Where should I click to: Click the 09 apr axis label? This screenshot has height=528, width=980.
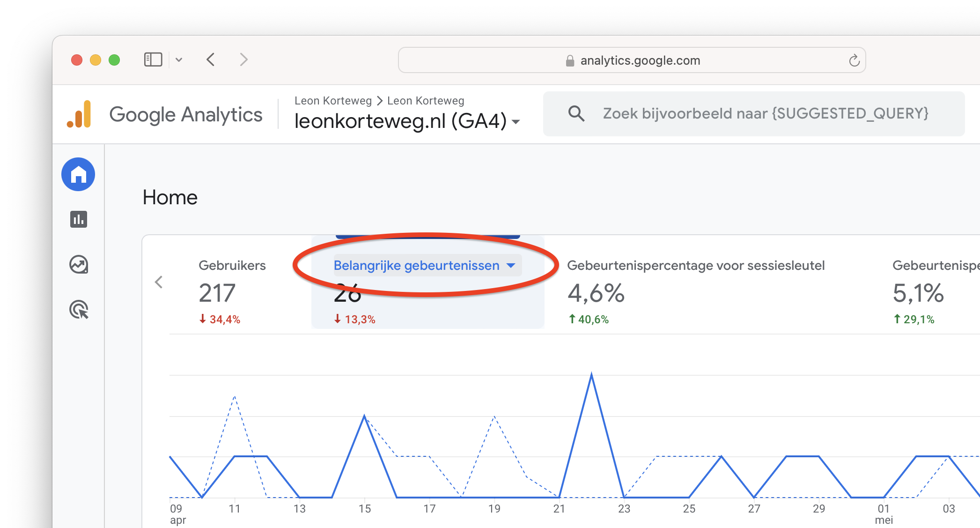point(177,514)
